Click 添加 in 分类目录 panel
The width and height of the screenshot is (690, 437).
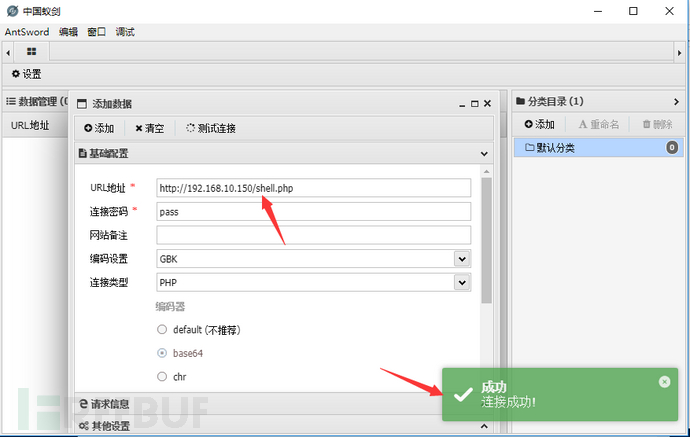click(x=540, y=124)
